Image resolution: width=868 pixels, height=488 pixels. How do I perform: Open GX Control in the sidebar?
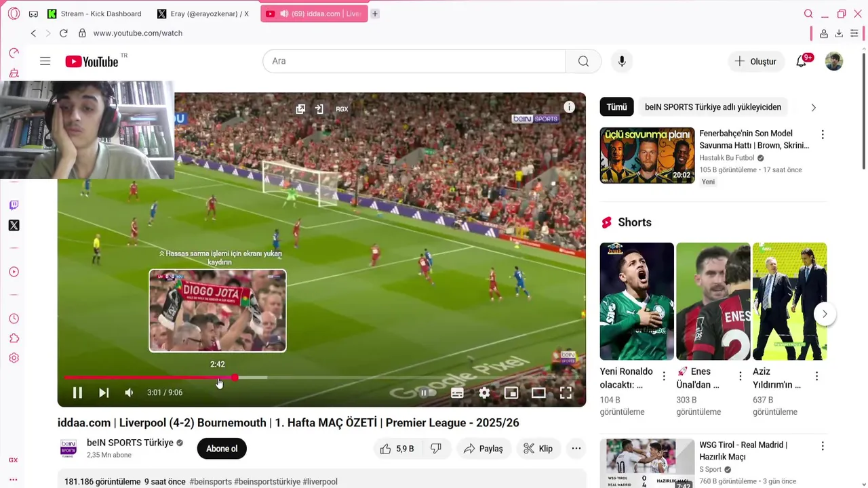tap(14, 53)
